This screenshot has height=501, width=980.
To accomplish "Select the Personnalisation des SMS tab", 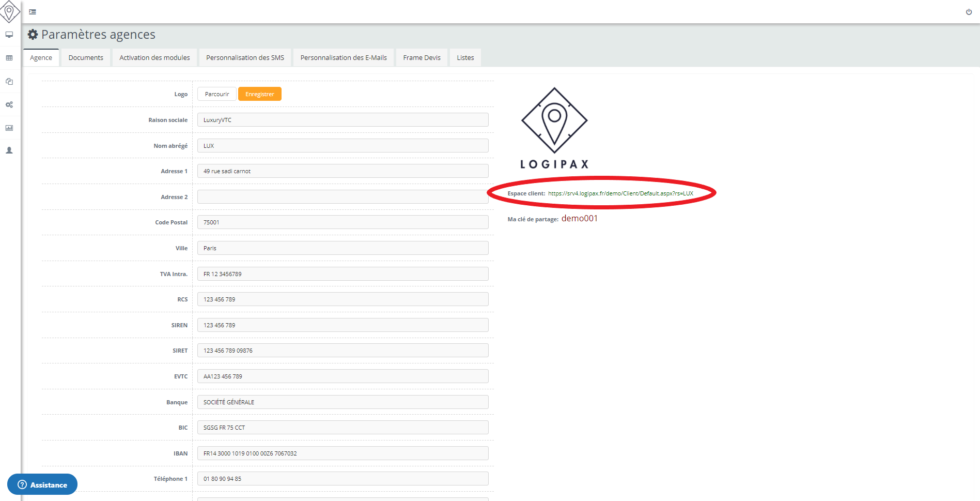I will [x=245, y=57].
